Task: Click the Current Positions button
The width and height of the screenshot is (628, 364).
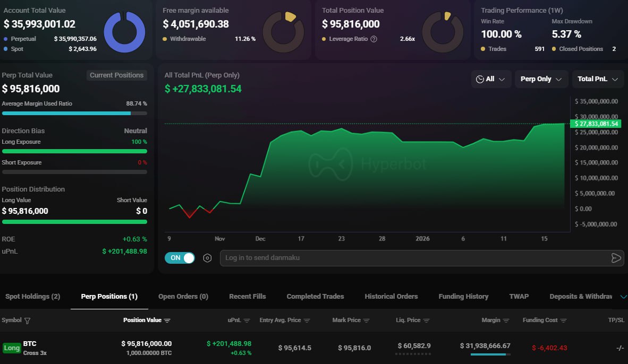Action: tap(116, 75)
